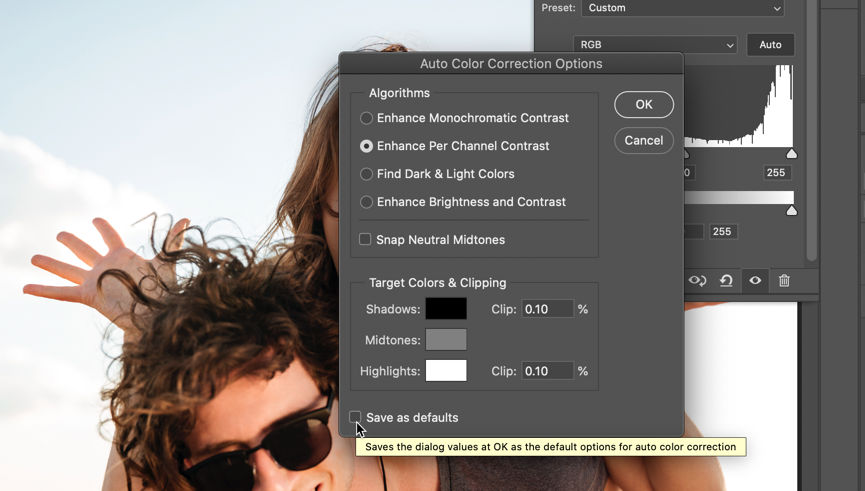Select Enhance Brightness and Contrast algorithm

(x=366, y=202)
